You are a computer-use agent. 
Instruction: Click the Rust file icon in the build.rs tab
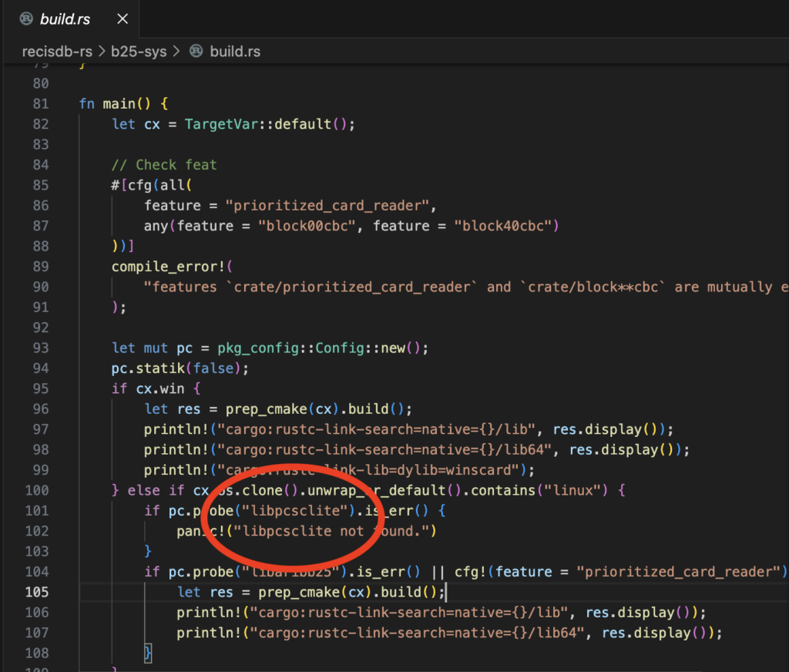click(25, 17)
